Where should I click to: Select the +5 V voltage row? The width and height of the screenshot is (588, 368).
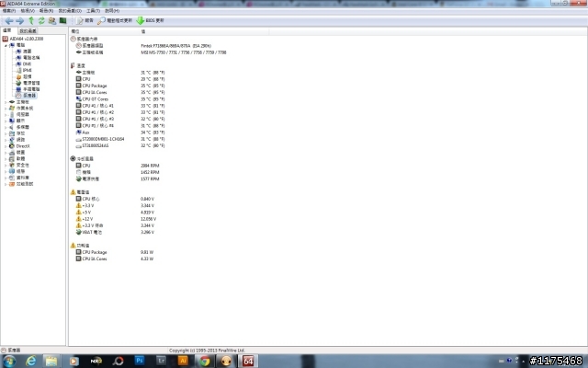click(115, 213)
